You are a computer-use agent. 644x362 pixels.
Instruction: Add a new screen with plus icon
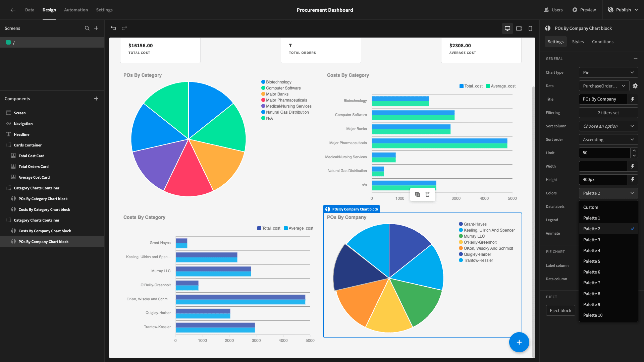[x=96, y=28]
